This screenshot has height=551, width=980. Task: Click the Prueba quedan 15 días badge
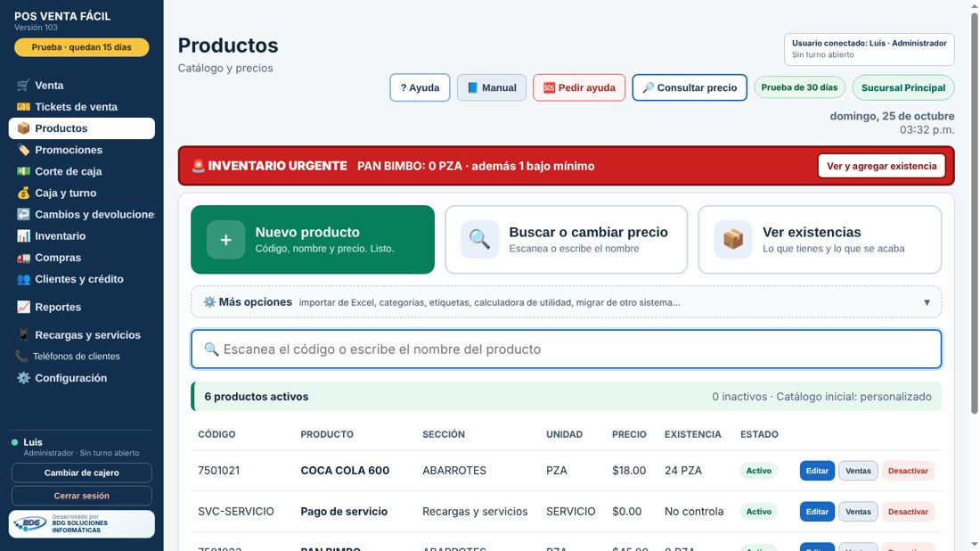82,47
